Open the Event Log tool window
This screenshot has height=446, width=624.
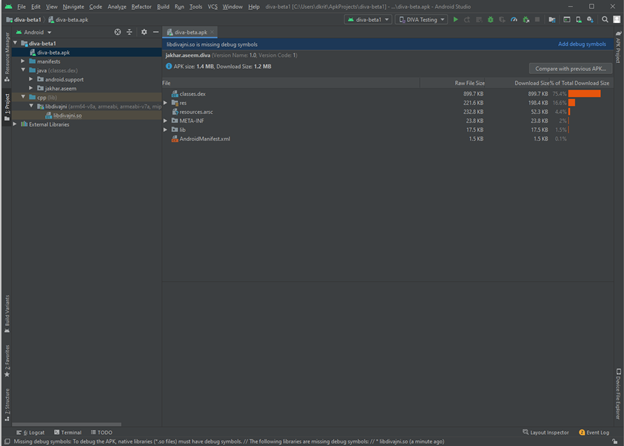(x=594, y=432)
